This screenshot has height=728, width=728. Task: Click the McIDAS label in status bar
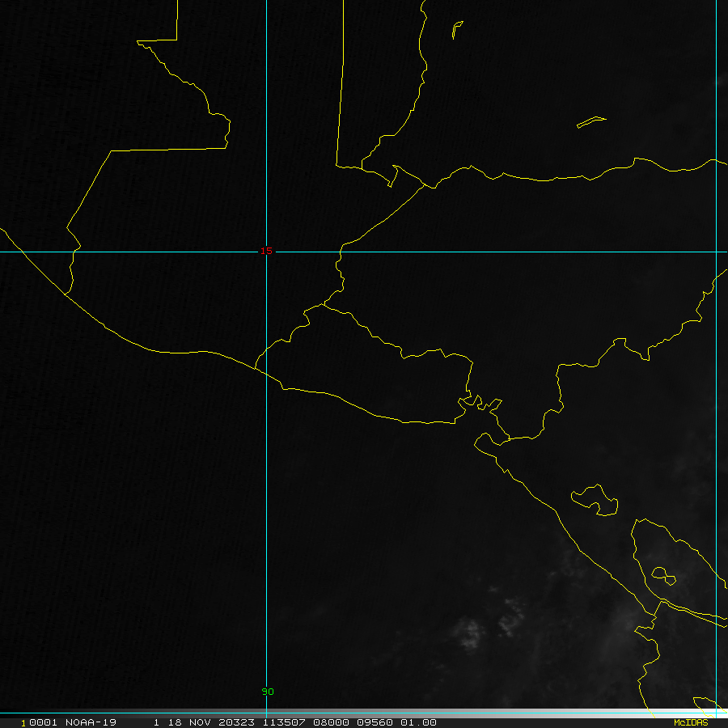pyautogui.click(x=690, y=722)
